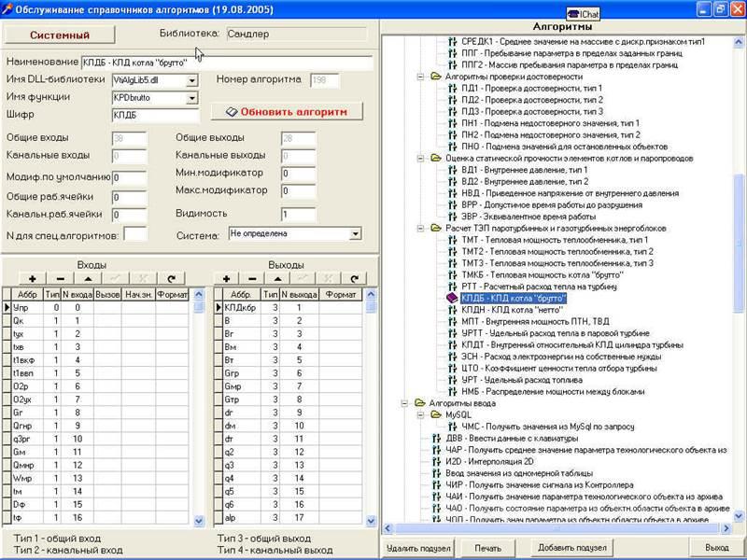Open the Имя функции dropdown list
The width and height of the screenshot is (747, 560).
pos(192,97)
